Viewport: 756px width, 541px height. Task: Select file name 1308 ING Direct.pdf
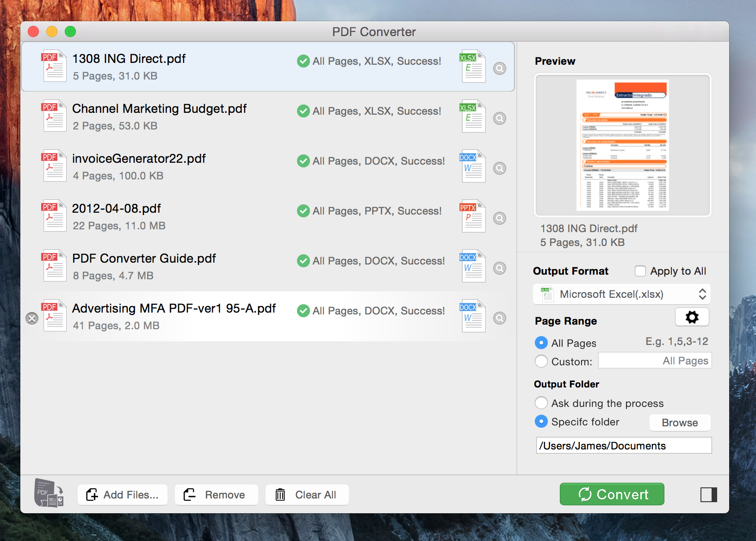coord(129,59)
